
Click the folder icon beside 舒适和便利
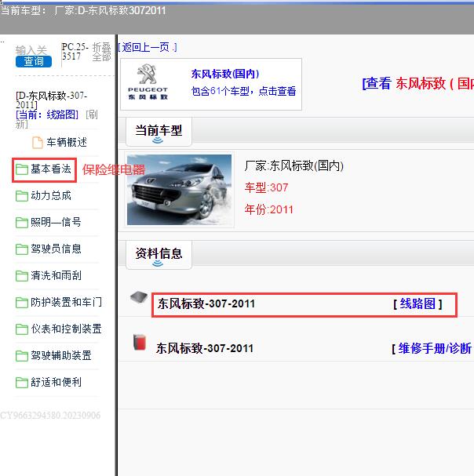pyautogui.click(x=22, y=383)
